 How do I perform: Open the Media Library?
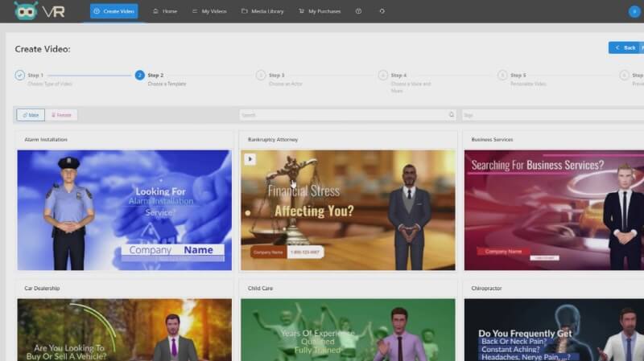[x=262, y=11]
